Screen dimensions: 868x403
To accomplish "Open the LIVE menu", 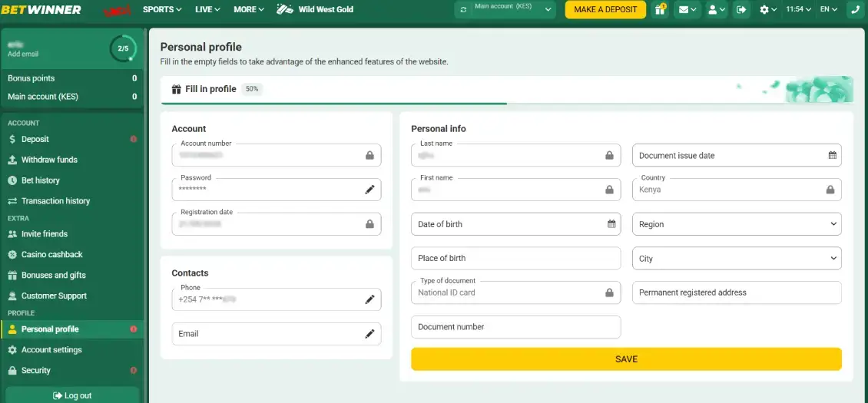I will (x=207, y=9).
